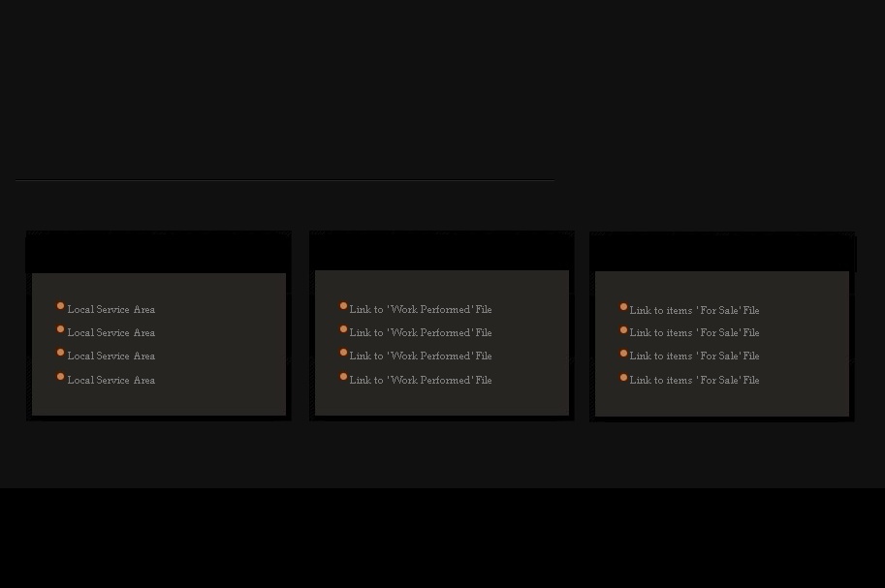Select bullet icon beside second 'Work Performed' link
This screenshot has width=885, height=588.
(x=343, y=329)
